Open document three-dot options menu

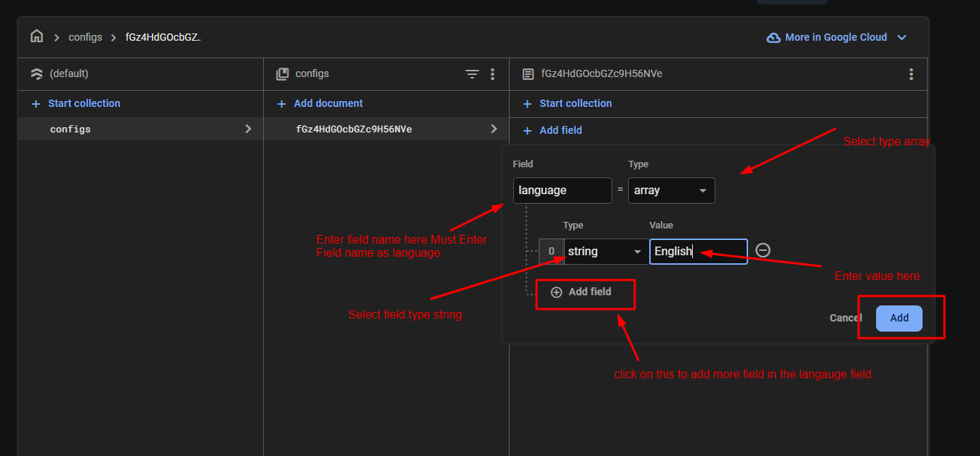[911, 74]
